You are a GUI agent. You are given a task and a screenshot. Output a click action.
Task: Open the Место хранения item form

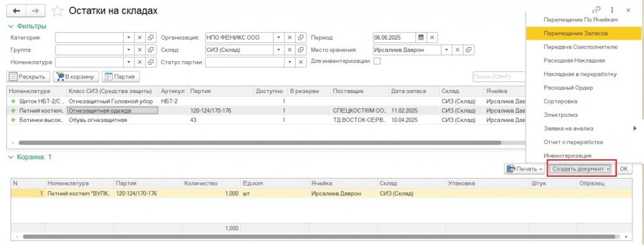pyautogui.click(x=468, y=50)
